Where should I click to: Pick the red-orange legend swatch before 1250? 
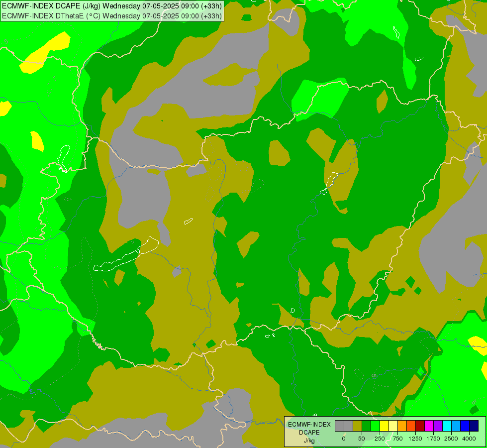(411, 426)
